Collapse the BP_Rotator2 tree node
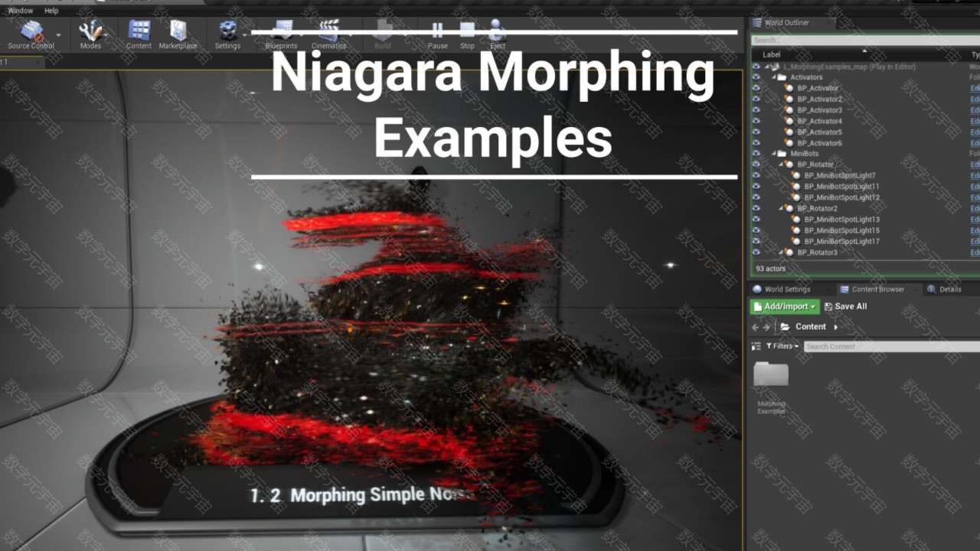This screenshot has width=980, height=551. click(781, 208)
